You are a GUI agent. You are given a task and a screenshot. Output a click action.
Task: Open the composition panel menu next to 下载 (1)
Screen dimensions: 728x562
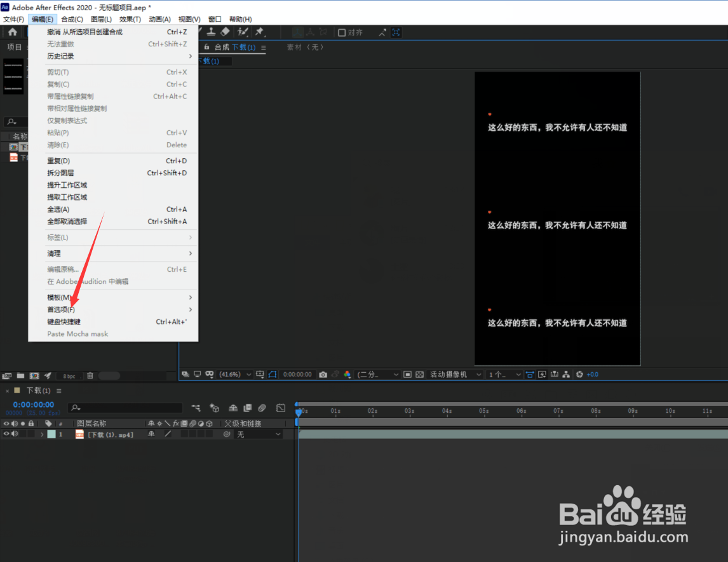(x=263, y=48)
